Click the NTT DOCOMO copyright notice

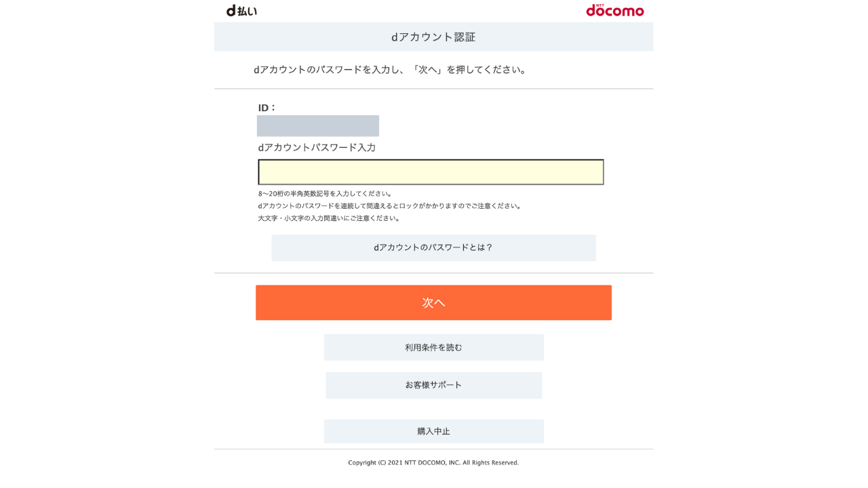pos(433,463)
